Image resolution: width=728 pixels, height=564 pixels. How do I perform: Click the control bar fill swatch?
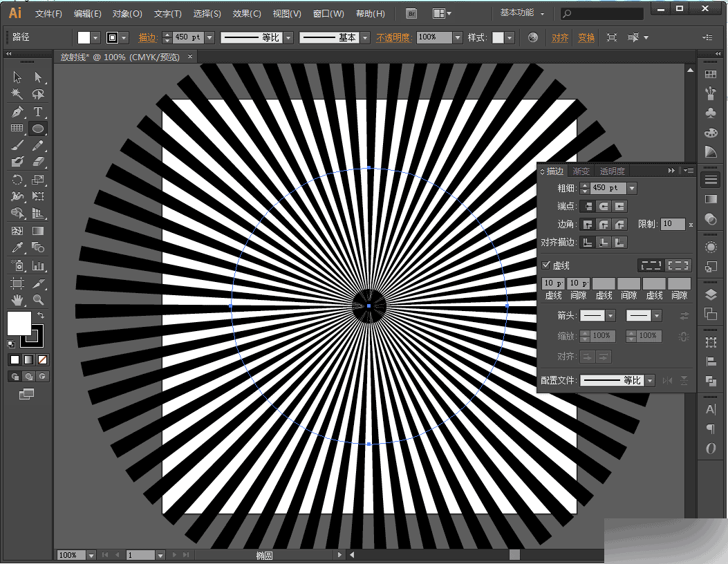point(84,37)
